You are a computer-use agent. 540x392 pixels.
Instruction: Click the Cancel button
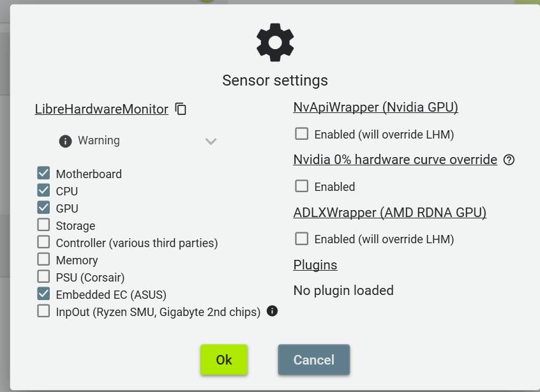313,360
